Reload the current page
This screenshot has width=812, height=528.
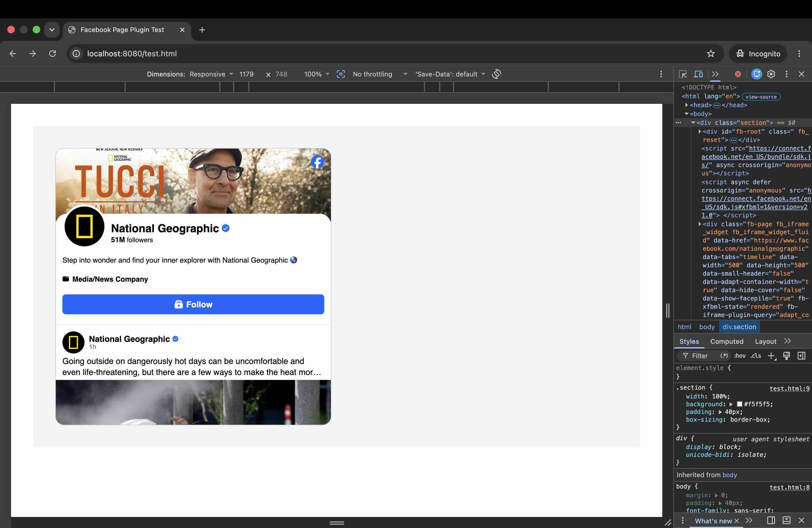pos(52,54)
